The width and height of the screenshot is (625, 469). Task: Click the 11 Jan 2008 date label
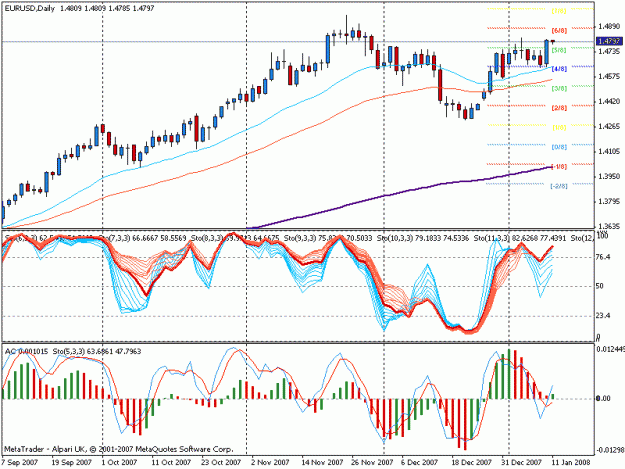(570, 462)
